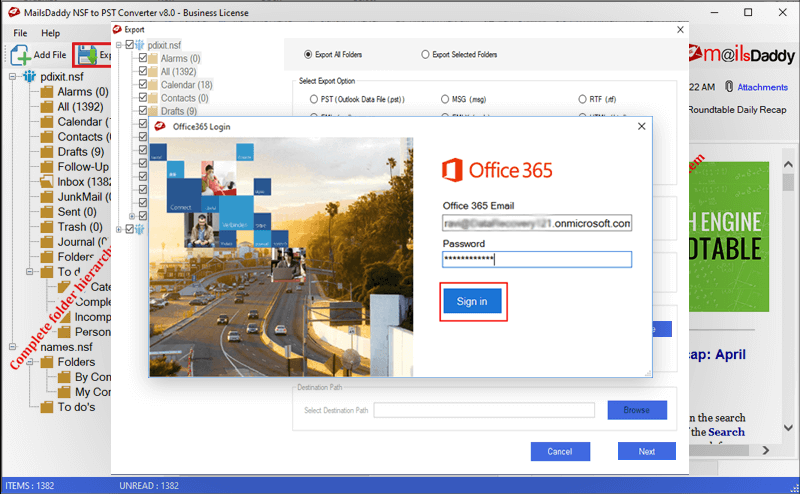Open Drafts (9) folder in main tree
This screenshot has height=494, width=800.
(x=81, y=152)
